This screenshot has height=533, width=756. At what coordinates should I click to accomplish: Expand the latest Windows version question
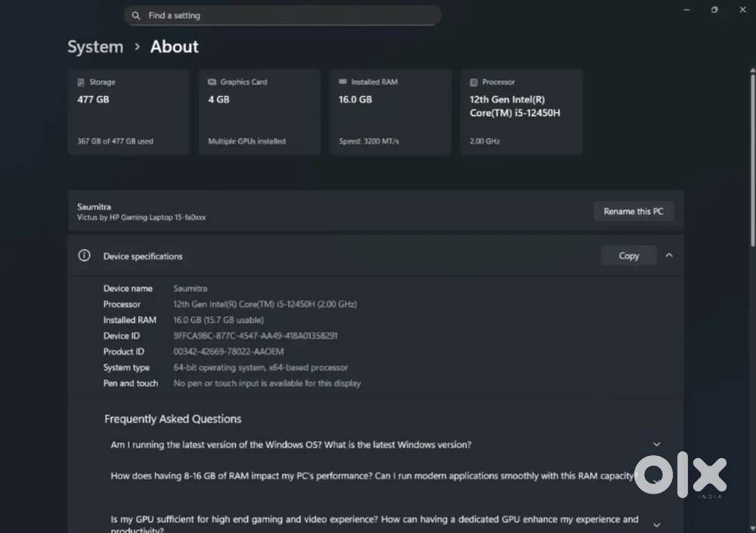tap(656, 445)
